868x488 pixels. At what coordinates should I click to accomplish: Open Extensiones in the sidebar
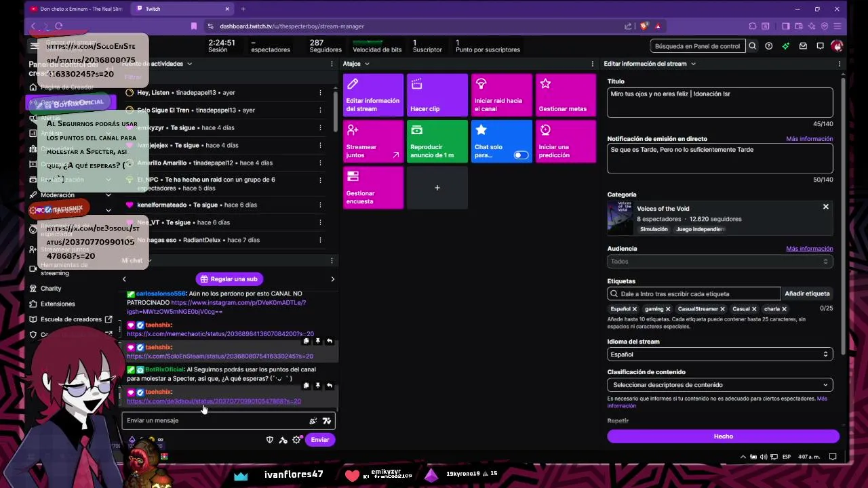coord(58,304)
